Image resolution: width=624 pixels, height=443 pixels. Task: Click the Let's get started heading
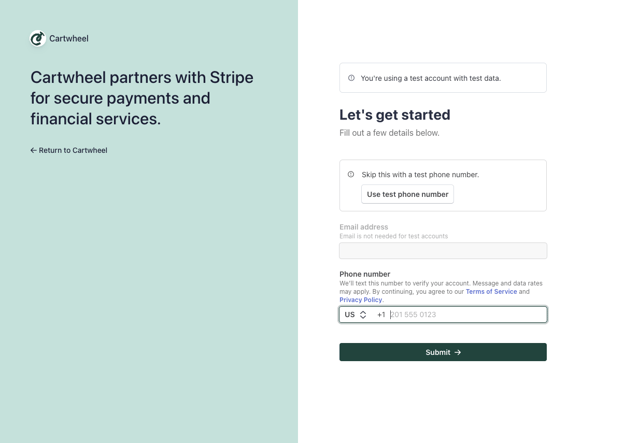click(394, 115)
